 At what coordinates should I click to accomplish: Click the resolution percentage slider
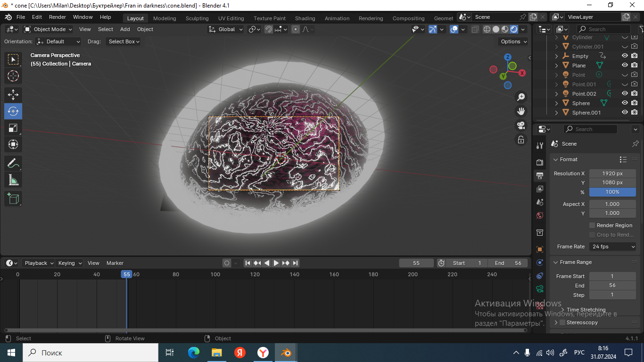click(612, 192)
